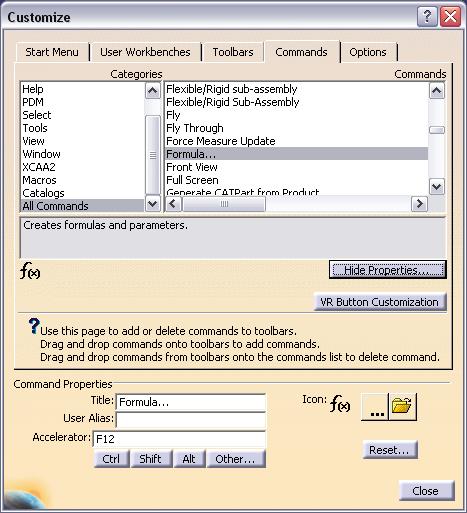
Task: Click Commands horizontal scroll left arrow
Action: point(173,203)
